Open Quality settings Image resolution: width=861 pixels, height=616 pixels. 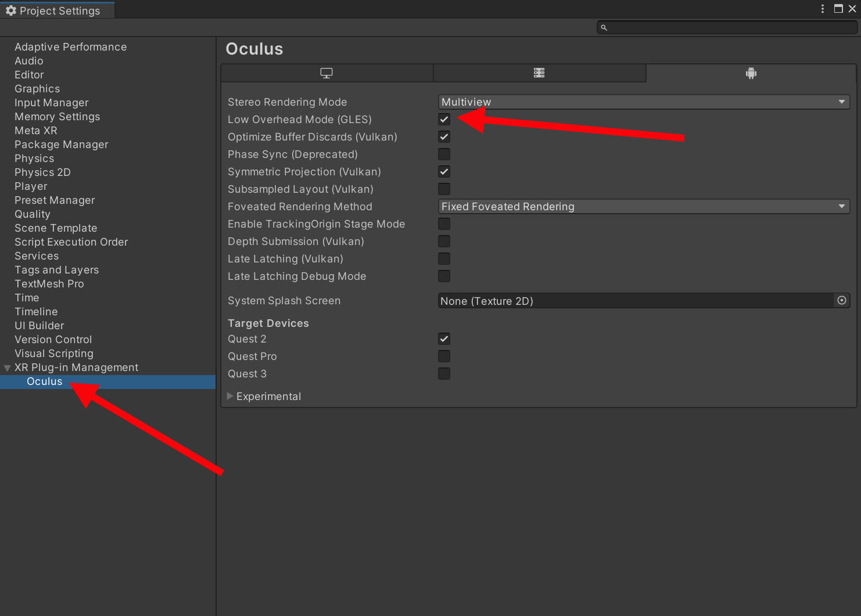tap(33, 214)
